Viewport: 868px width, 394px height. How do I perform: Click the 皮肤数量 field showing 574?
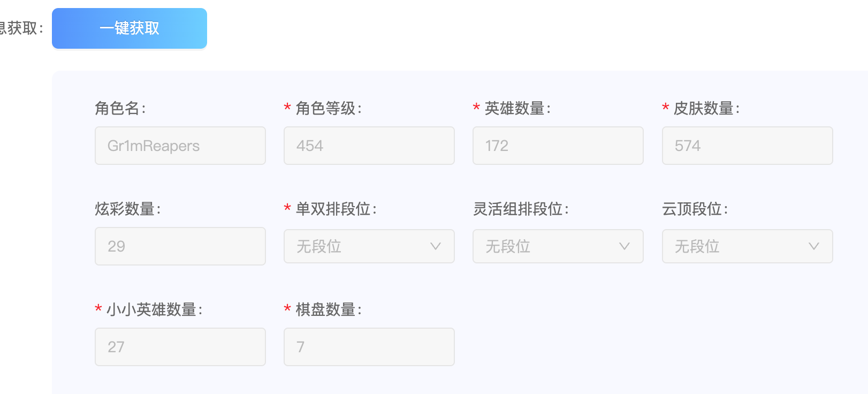click(748, 146)
